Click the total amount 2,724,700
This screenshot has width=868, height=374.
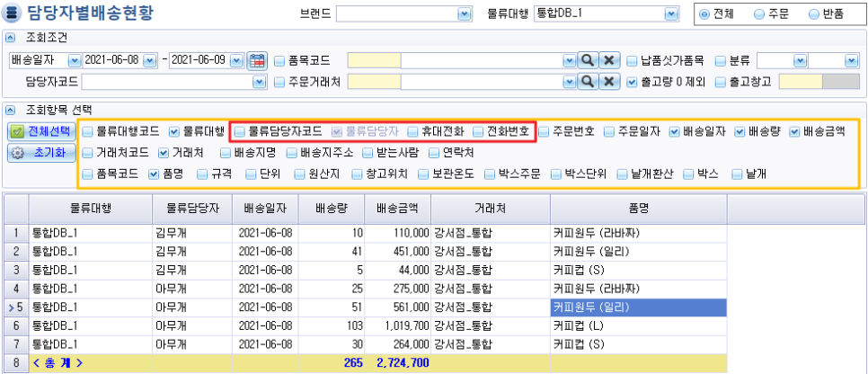[x=402, y=363]
